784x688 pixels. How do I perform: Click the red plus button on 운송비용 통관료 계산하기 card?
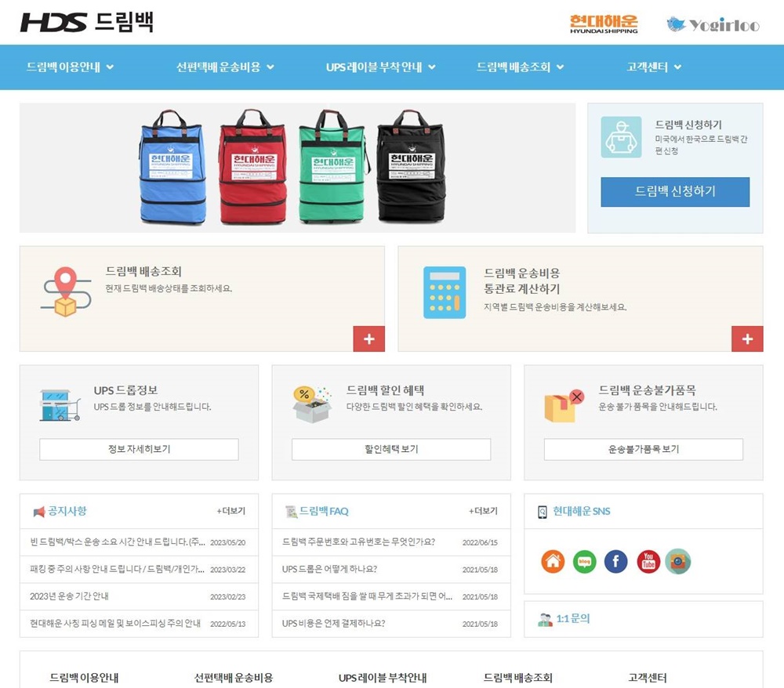[x=747, y=339]
